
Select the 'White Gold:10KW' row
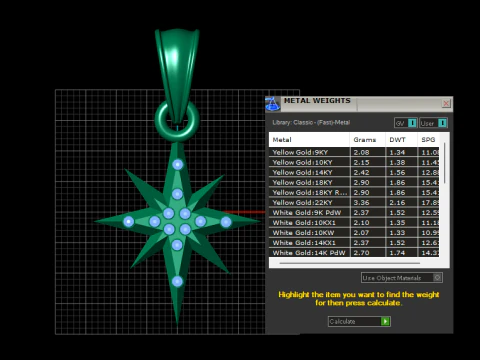point(354,233)
